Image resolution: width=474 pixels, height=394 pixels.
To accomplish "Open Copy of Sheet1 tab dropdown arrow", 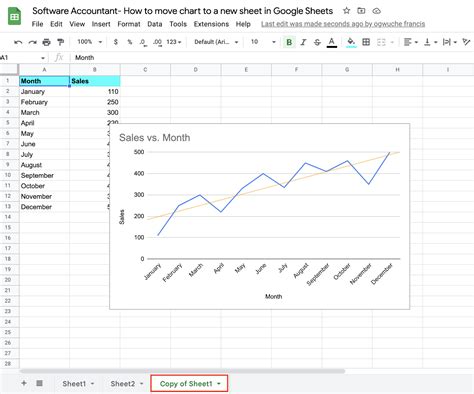I will point(219,384).
